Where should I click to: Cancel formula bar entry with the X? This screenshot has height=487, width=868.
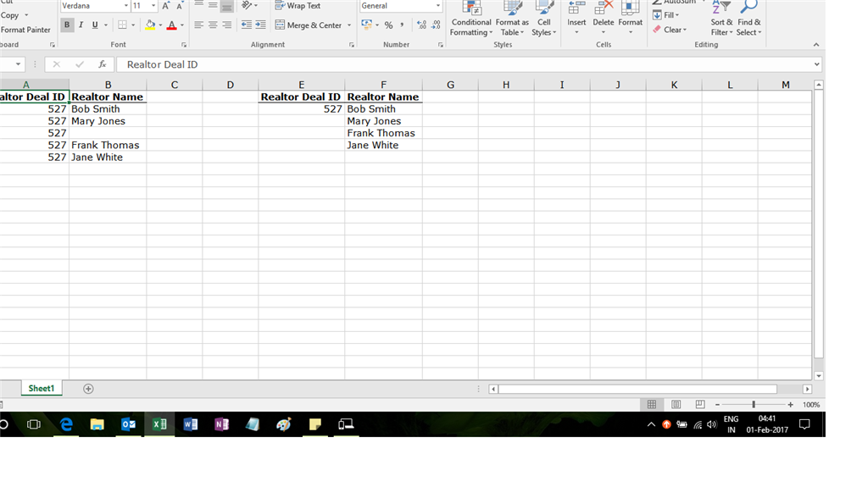pyautogui.click(x=57, y=64)
